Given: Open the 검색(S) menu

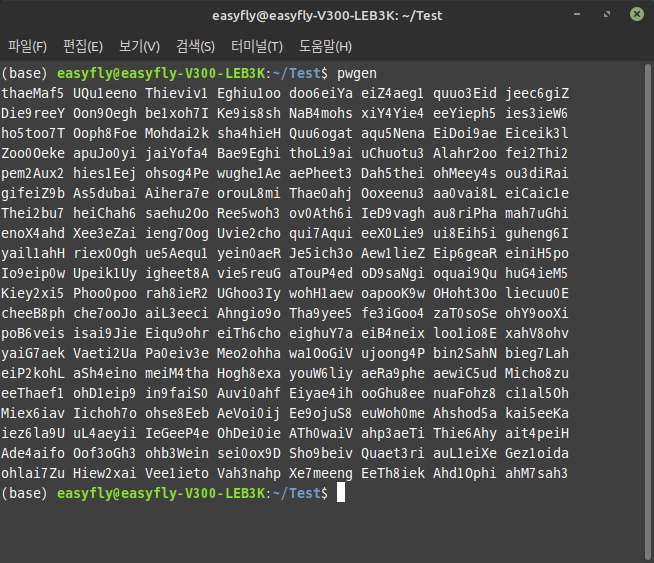Looking at the screenshot, I should click(195, 46).
